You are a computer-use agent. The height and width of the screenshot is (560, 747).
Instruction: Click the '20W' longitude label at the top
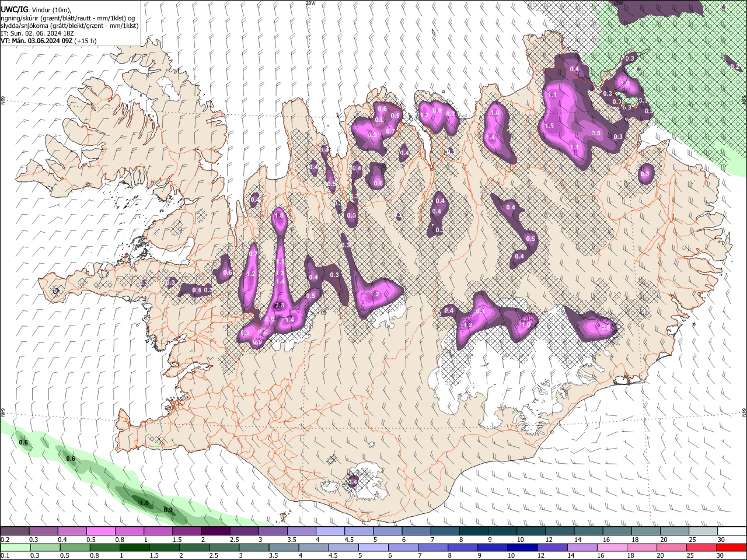(x=310, y=3)
